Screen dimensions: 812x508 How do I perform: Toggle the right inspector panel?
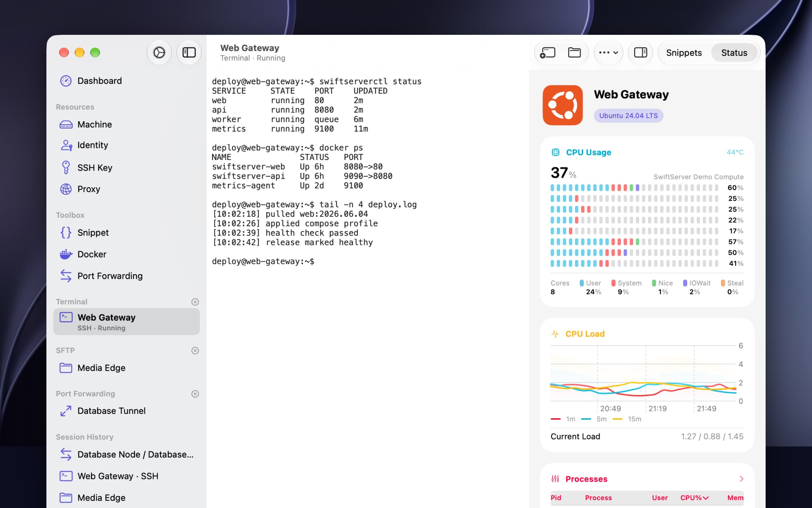point(640,53)
